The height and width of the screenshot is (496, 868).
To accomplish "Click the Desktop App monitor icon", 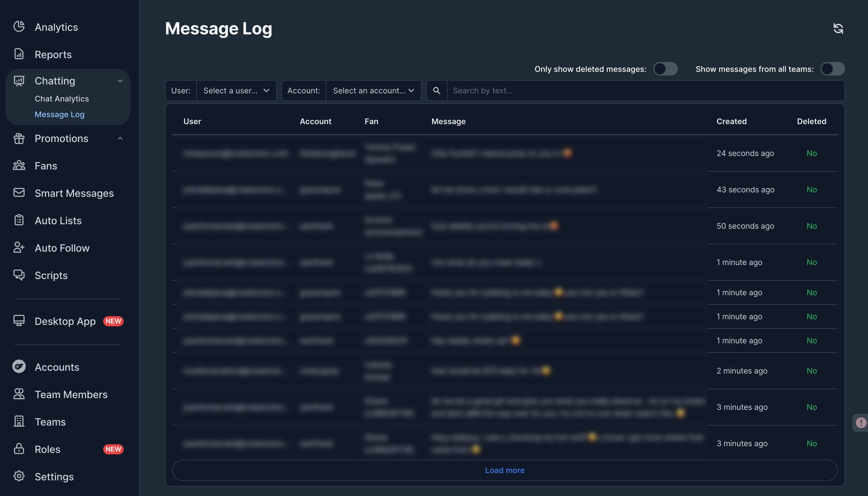I will click(19, 321).
